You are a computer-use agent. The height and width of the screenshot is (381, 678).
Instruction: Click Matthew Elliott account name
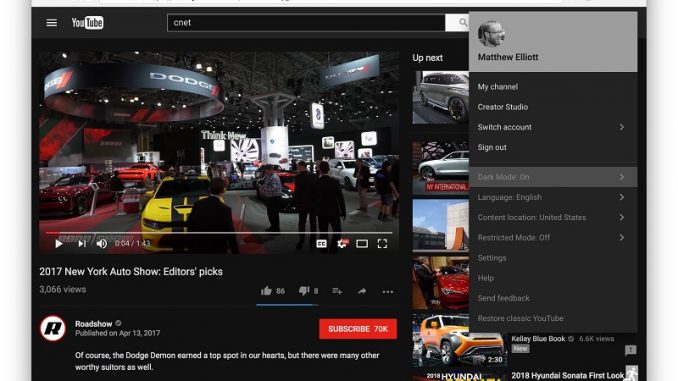pos(508,57)
